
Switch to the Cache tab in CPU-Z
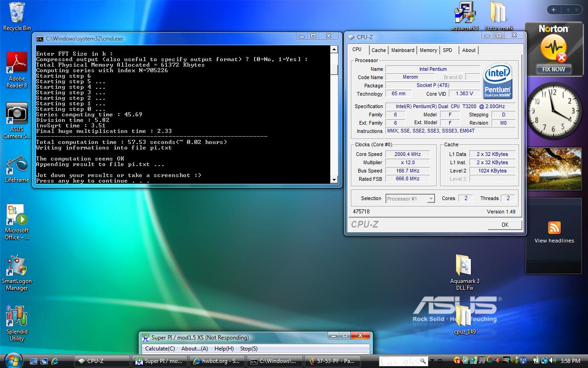(x=379, y=50)
